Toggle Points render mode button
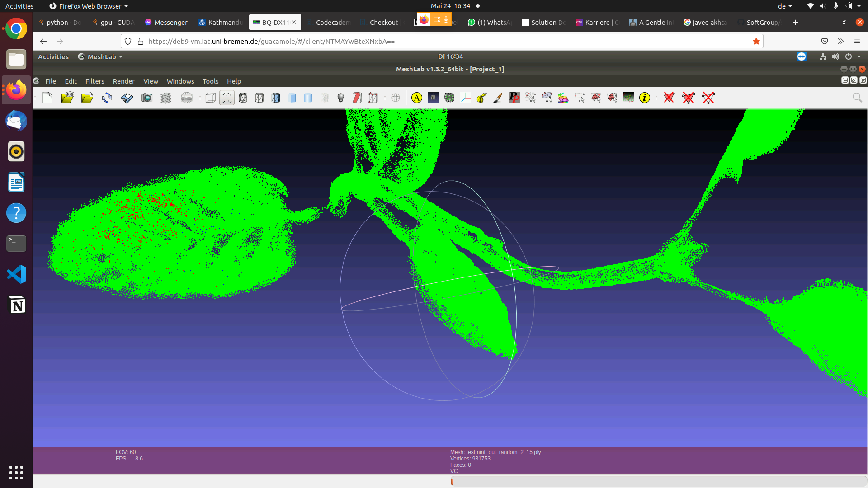 click(227, 98)
